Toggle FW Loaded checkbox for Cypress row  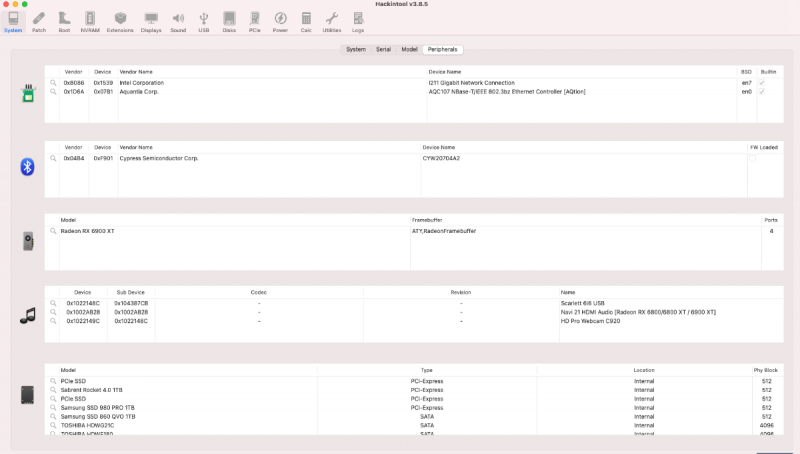[x=753, y=158]
